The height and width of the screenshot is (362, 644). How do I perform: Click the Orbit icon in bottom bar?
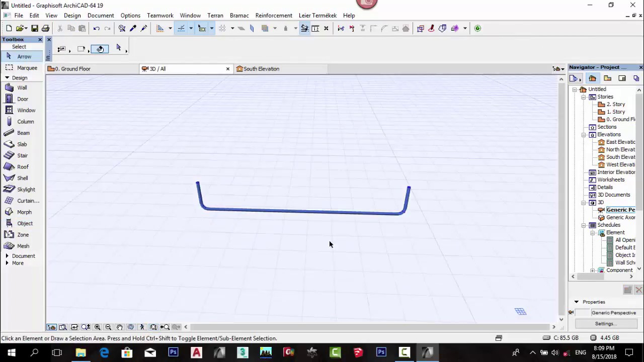click(x=131, y=327)
